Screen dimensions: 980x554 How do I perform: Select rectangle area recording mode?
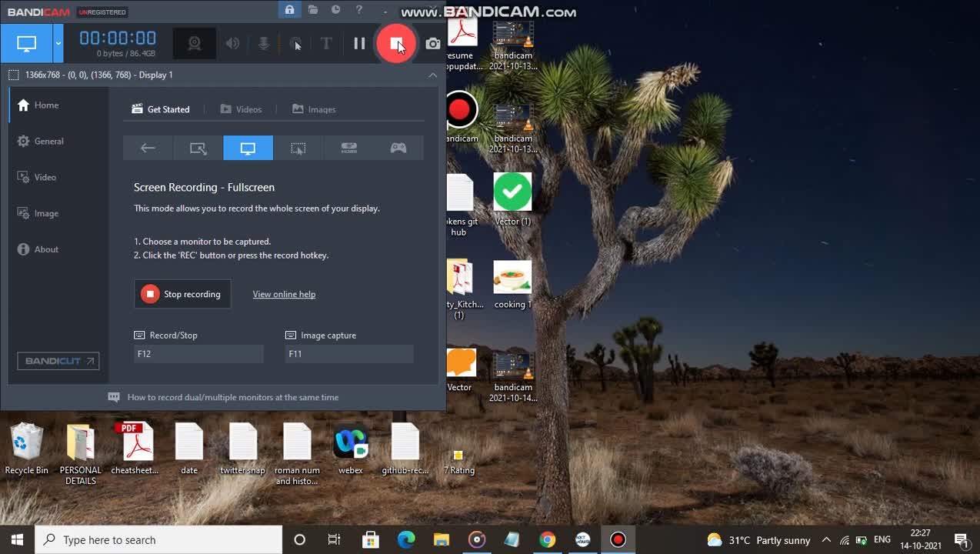(198, 149)
